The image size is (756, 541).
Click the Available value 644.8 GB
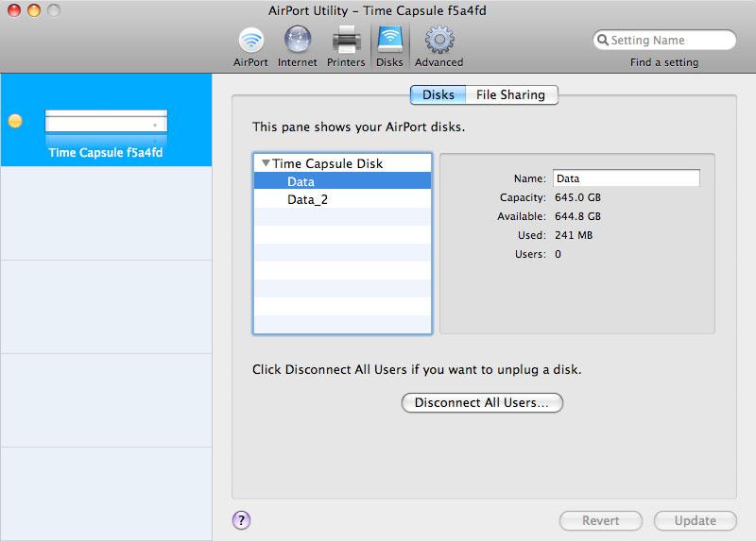pos(577,216)
